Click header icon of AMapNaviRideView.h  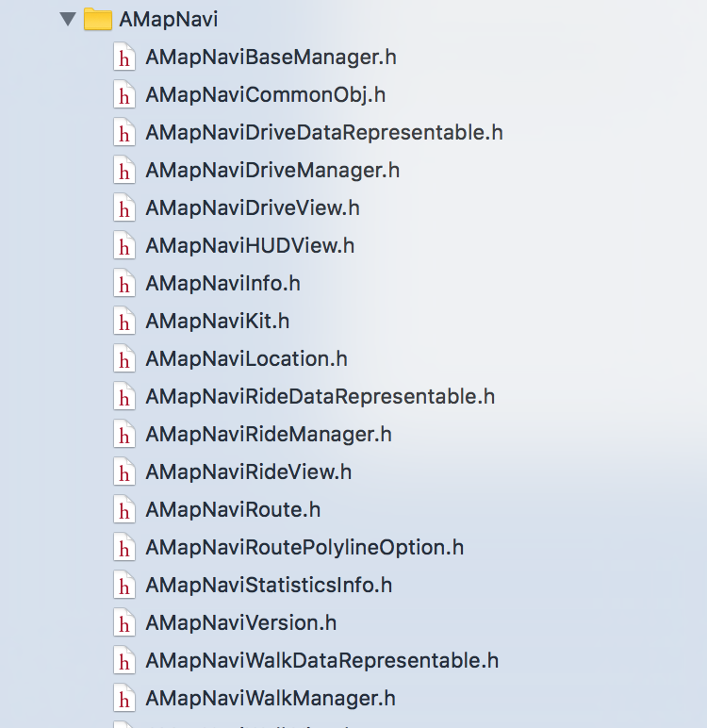click(123, 472)
